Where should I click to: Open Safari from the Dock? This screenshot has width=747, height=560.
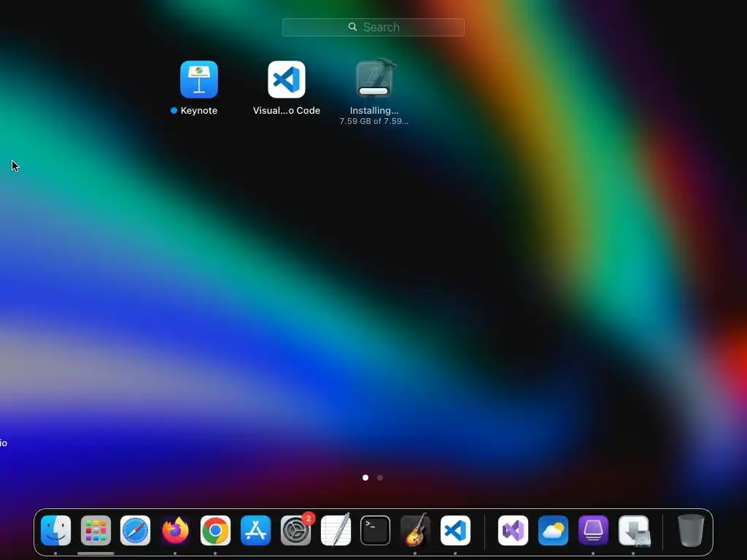(x=135, y=530)
